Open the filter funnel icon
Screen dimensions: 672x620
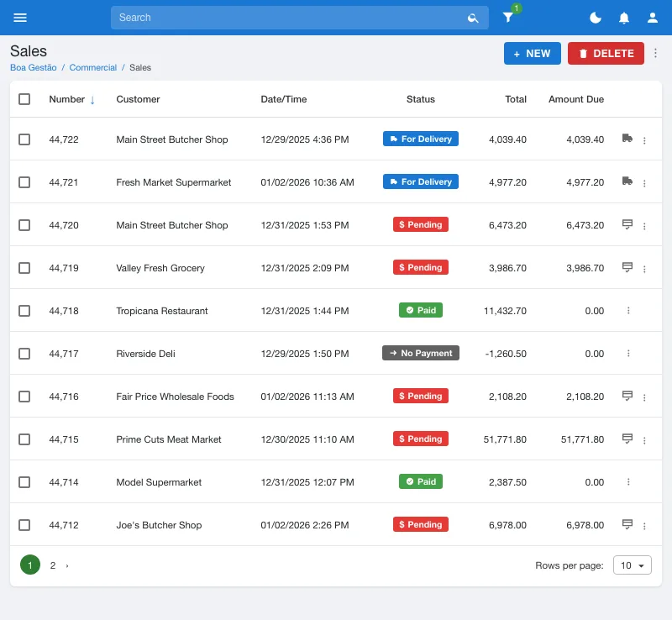coord(508,17)
